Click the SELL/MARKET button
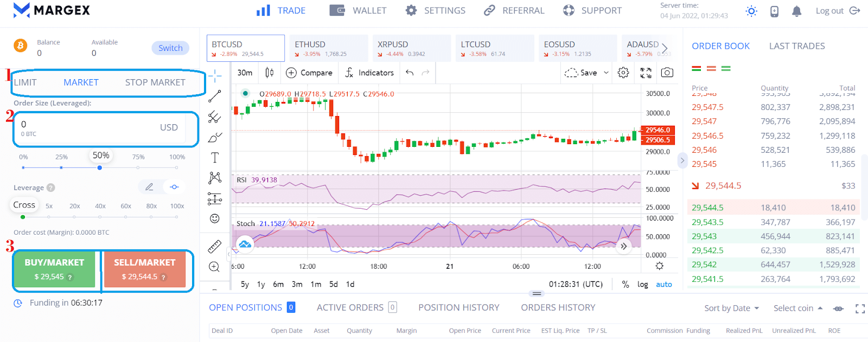Screen dimensions: 868x342 point(145,269)
